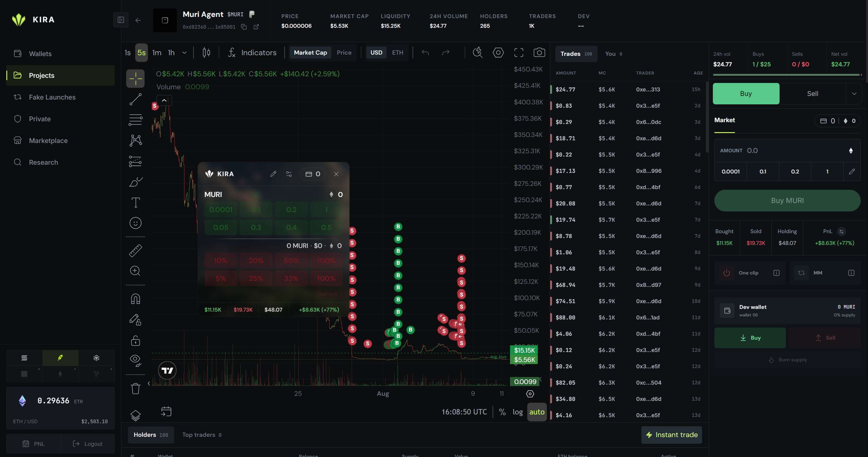Undo the last chart action
This screenshot has height=457, width=868.
(x=425, y=52)
